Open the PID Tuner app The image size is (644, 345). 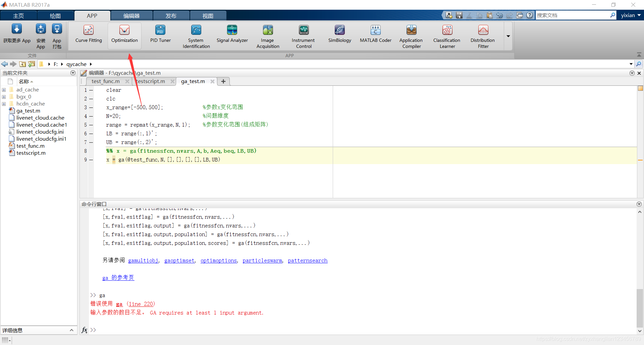point(160,34)
